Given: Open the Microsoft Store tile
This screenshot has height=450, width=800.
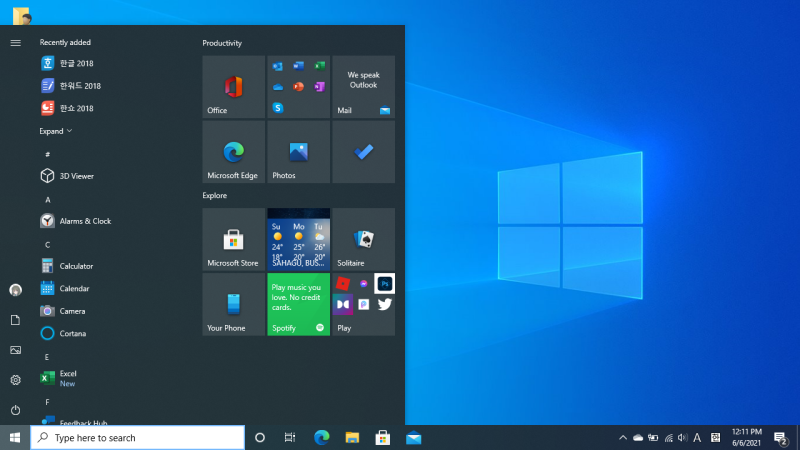Looking at the screenshot, I should [233, 239].
